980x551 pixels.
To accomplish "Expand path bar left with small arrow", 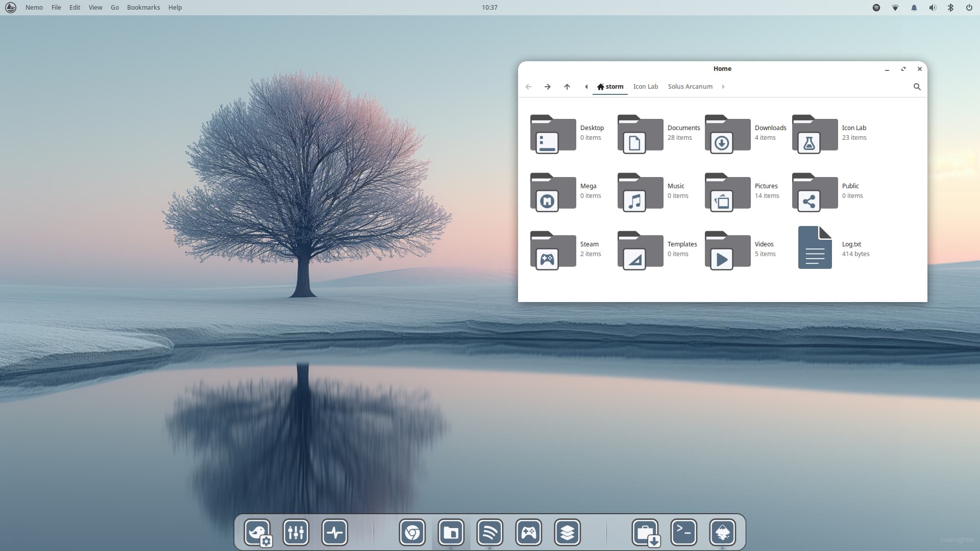I will click(586, 87).
